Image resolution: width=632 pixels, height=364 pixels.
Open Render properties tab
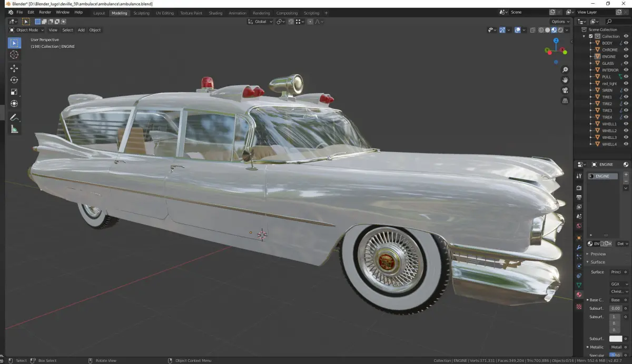(x=579, y=188)
